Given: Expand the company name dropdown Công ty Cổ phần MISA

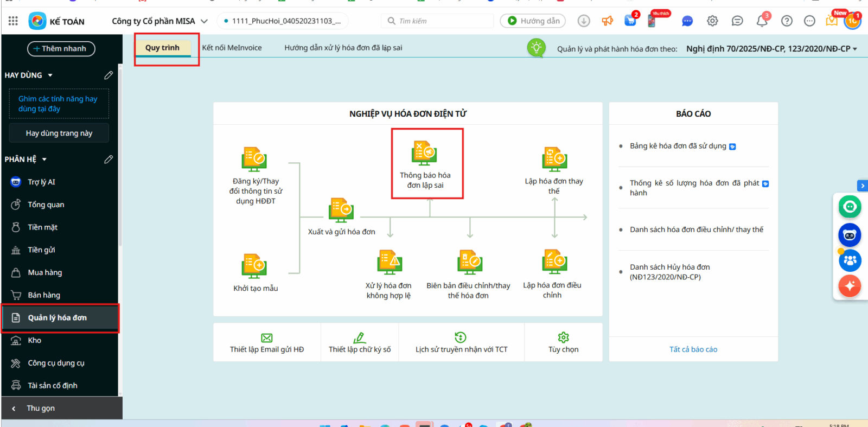Looking at the screenshot, I should (204, 21).
